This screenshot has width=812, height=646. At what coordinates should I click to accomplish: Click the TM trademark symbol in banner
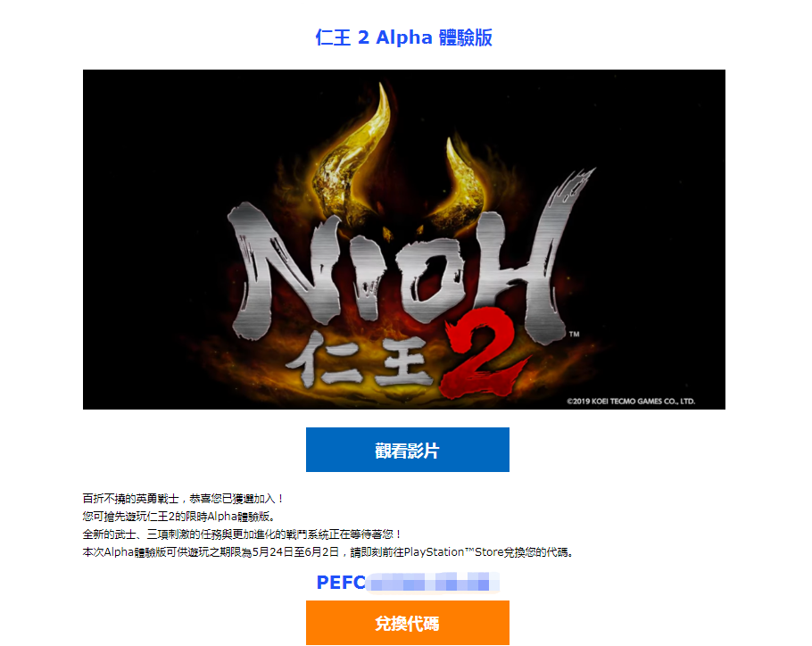tap(574, 335)
